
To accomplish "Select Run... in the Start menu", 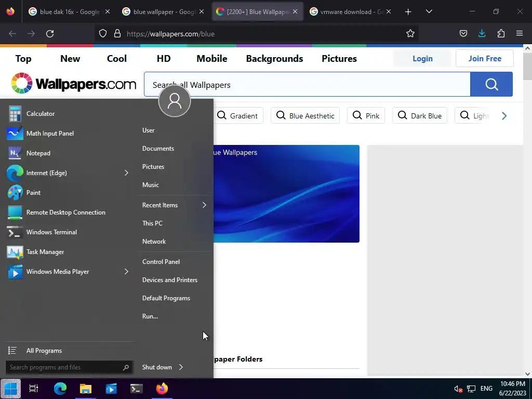I will 150,316.
